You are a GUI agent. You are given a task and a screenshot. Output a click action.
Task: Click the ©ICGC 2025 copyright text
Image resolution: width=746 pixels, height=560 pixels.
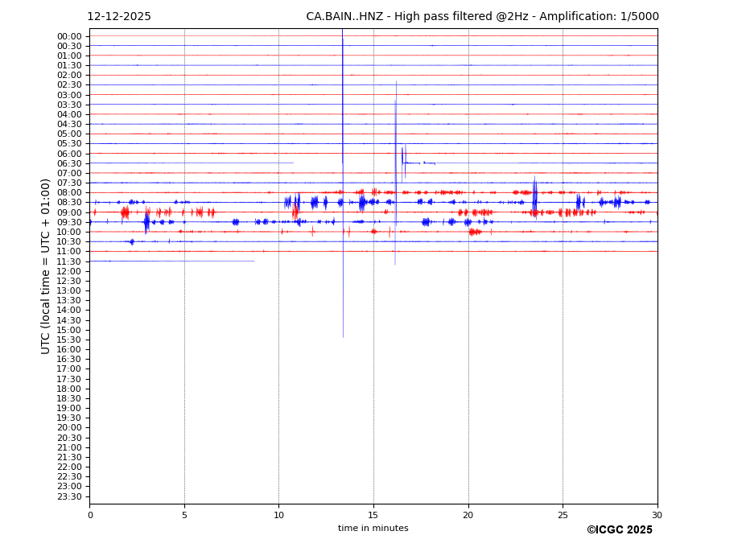[x=619, y=530]
